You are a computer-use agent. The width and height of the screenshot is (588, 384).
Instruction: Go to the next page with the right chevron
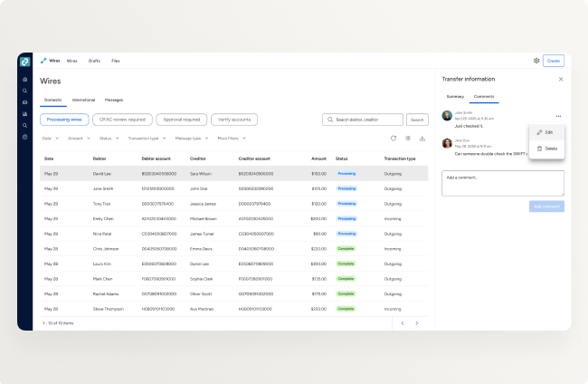(417, 323)
